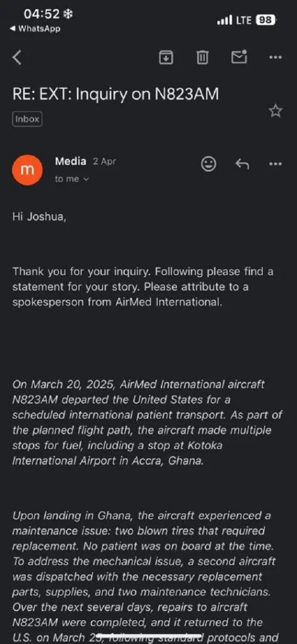Open the orange 'm' sender avatar
Screen dimensions: 297x644
pyautogui.click(x=28, y=169)
